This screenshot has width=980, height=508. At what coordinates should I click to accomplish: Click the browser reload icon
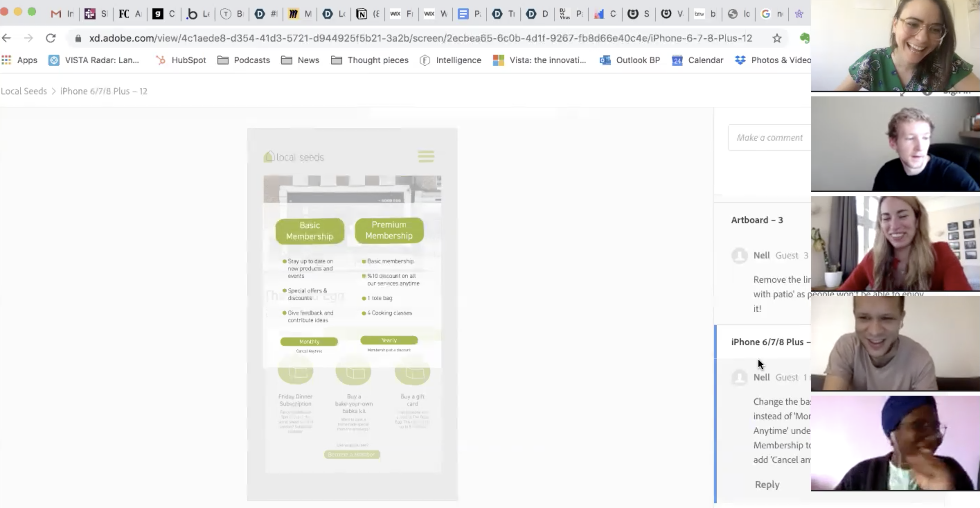[51, 38]
